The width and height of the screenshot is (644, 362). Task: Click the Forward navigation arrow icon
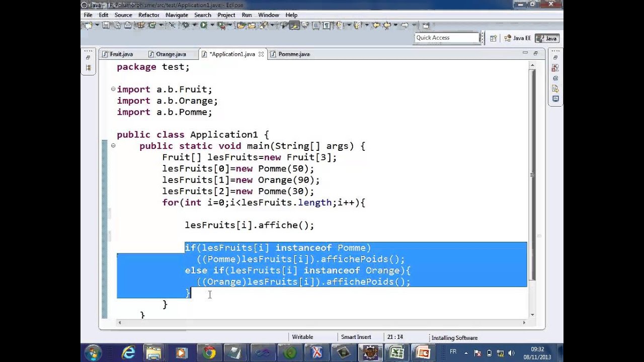click(x=405, y=25)
